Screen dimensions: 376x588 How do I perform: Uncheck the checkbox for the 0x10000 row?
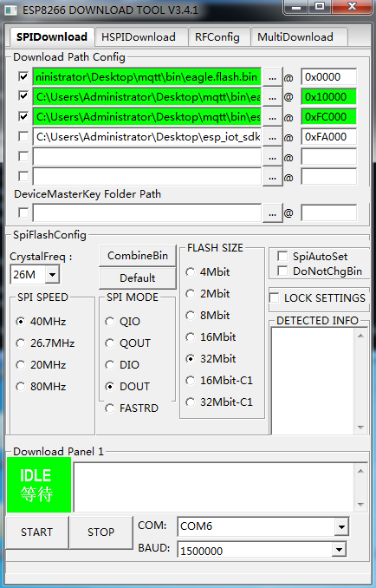23,96
